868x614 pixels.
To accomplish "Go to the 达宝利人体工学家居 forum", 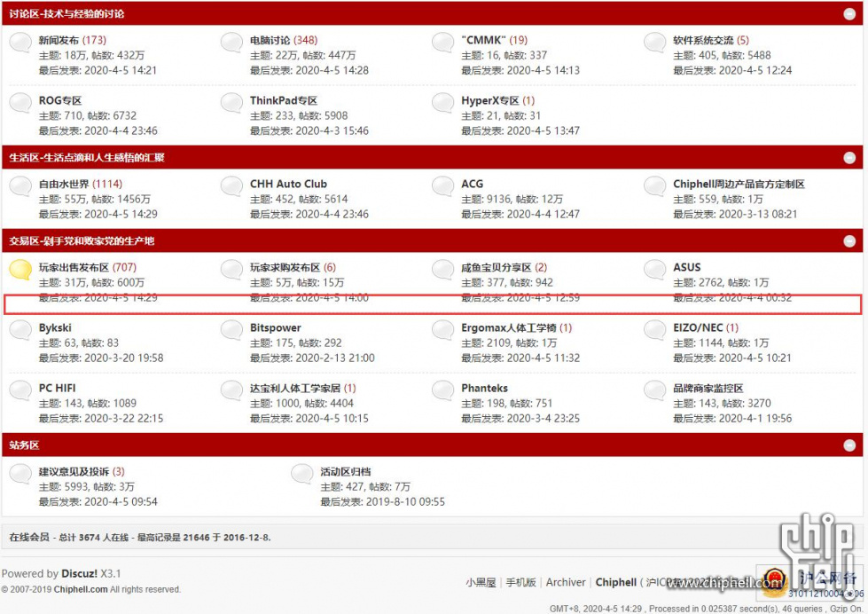I will [x=295, y=389].
